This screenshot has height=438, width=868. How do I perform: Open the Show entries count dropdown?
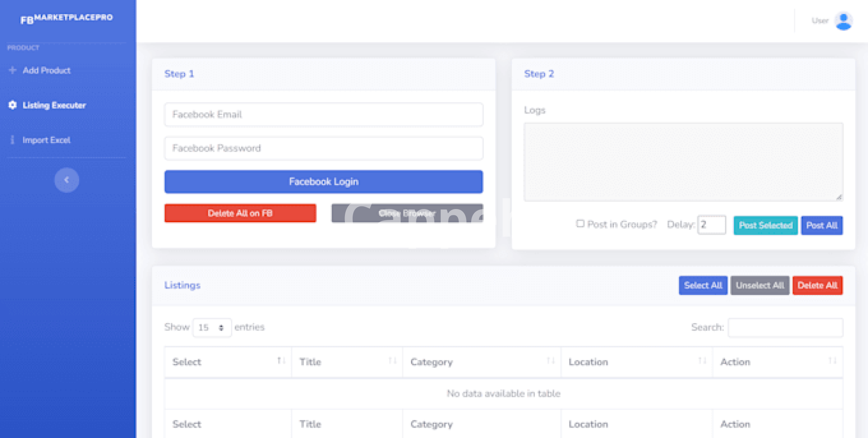pos(212,328)
